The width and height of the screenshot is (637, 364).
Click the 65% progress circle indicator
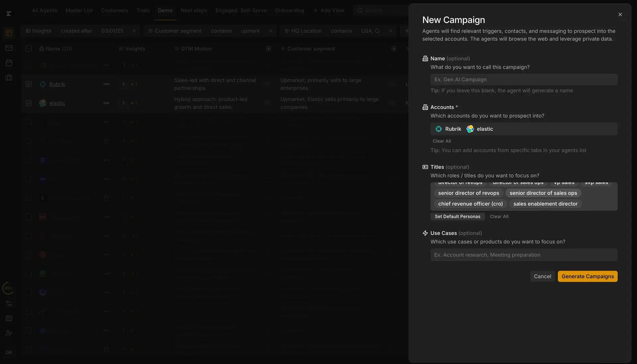click(8, 288)
